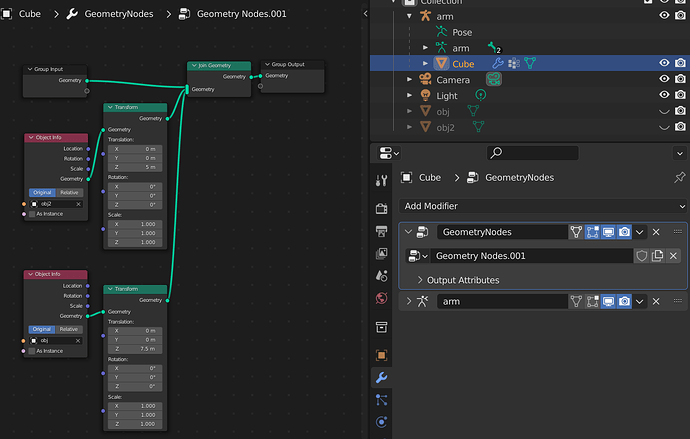Toggle fake user shield for node group
Image resolution: width=690 pixels, height=439 pixels.
[x=642, y=256]
